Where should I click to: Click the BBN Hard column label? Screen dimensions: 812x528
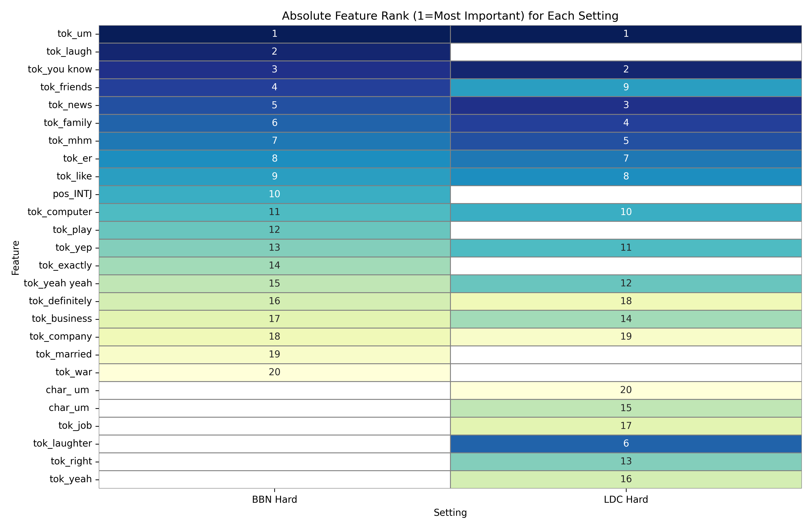tap(274, 499)
